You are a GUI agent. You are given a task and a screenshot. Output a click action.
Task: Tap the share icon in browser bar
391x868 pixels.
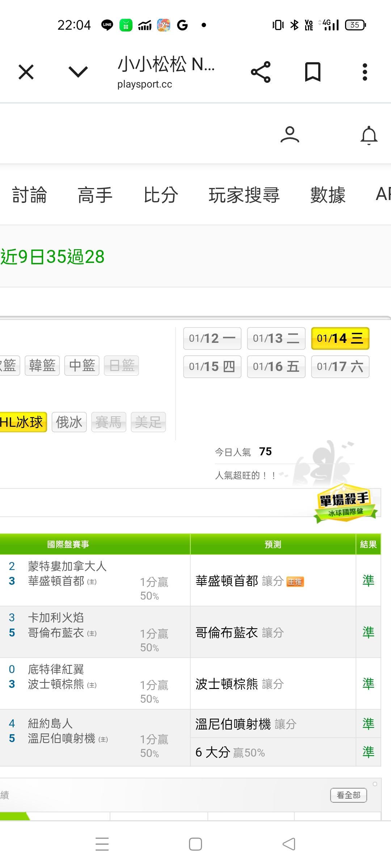261,72
